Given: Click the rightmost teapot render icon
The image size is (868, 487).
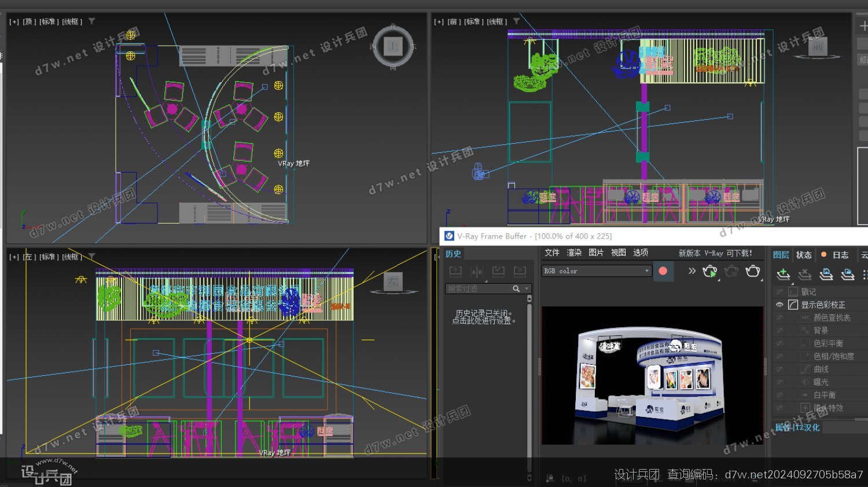Looking at the screenshot, I should 753,271.
